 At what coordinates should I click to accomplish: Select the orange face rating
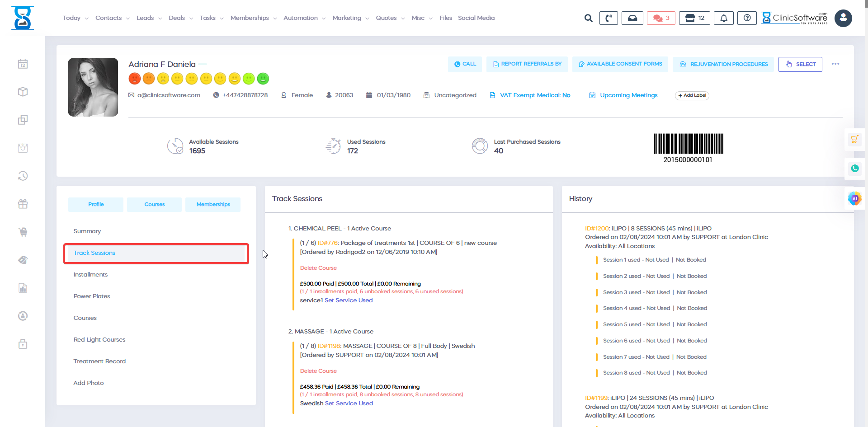149,79
